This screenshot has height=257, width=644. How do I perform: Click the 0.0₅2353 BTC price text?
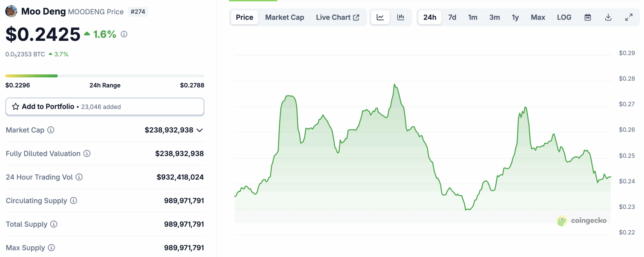tap(25, 54)
